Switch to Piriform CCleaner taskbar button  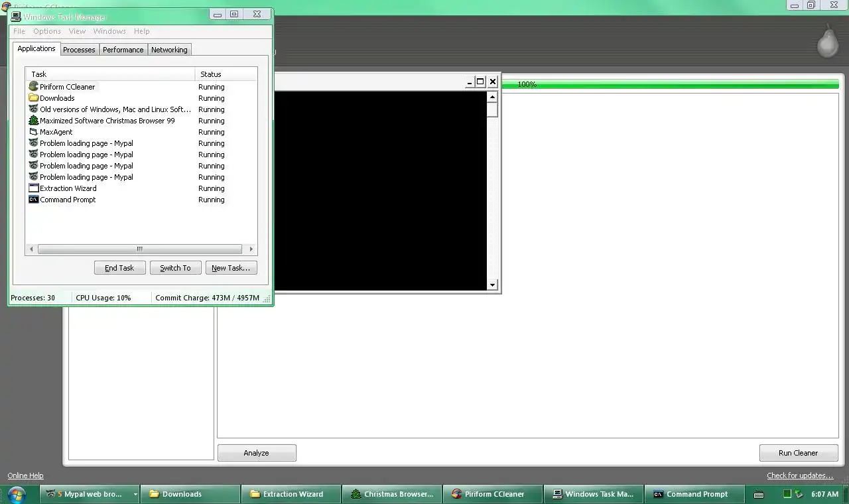pos(493,494)
